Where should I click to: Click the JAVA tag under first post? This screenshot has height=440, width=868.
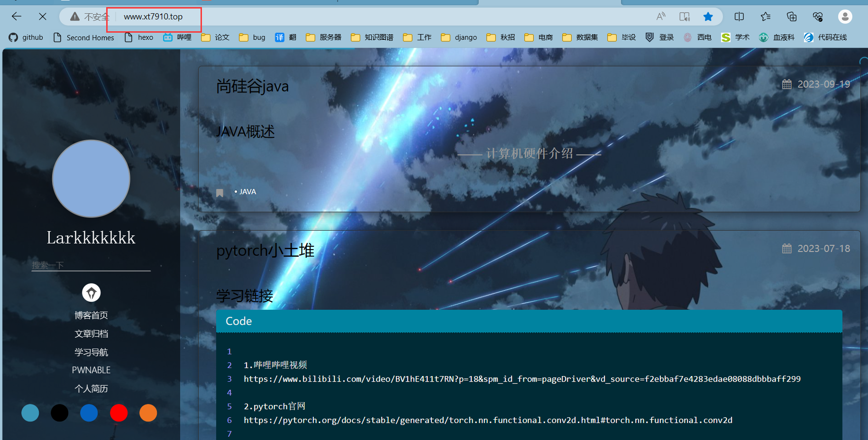point(247,192)
